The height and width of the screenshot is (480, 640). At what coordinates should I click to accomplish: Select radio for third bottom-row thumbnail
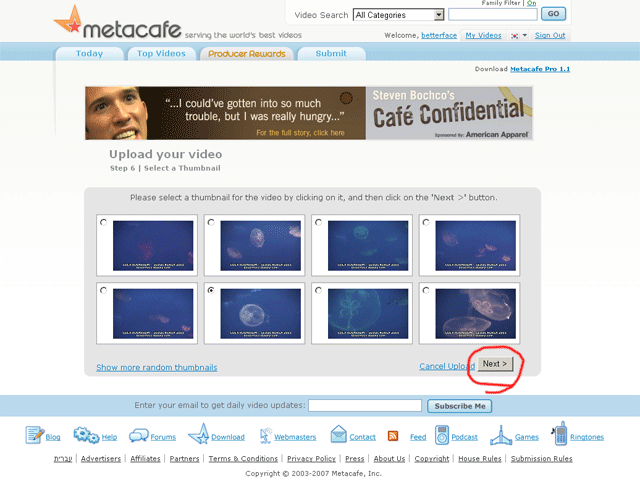pyautogui.click(x=318, y=290)
